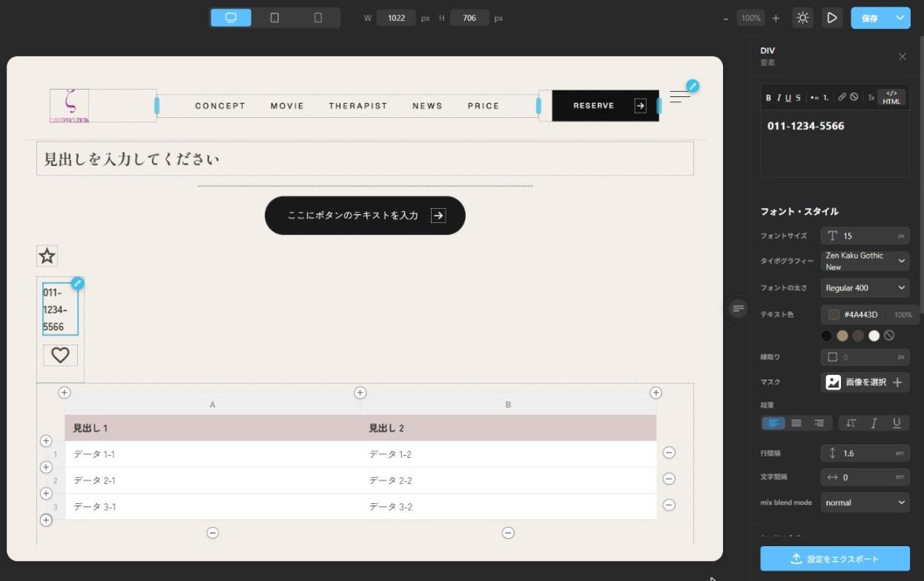924x581 pixels.
Task: Insert a bulleted list
Action: (x=814, y=98)
